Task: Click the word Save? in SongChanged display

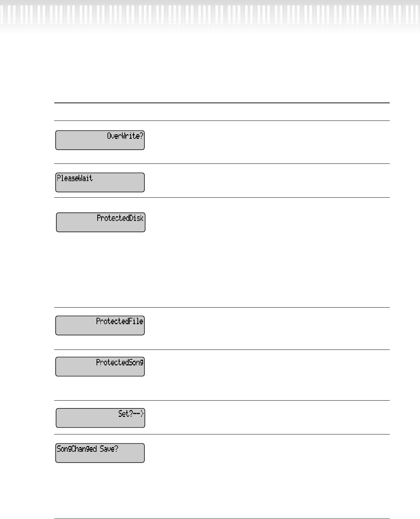Action: point(109,449)
